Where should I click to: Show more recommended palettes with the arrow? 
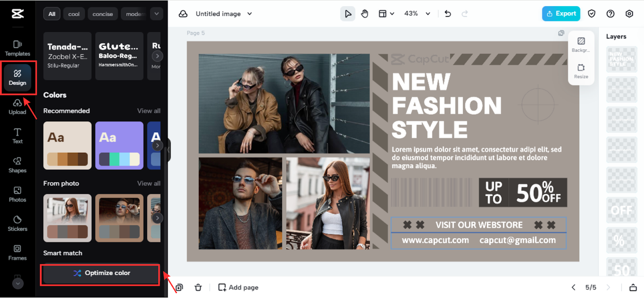coord(157,145)
